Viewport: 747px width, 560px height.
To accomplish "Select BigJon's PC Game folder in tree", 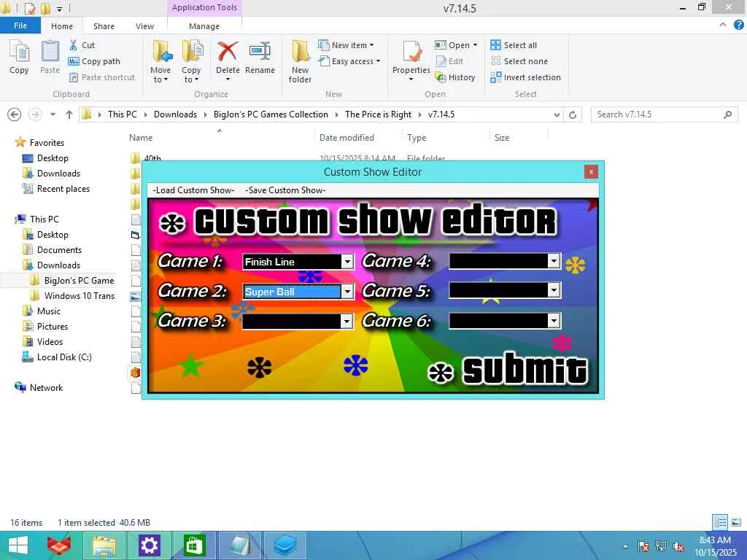I will pos(72,281).
